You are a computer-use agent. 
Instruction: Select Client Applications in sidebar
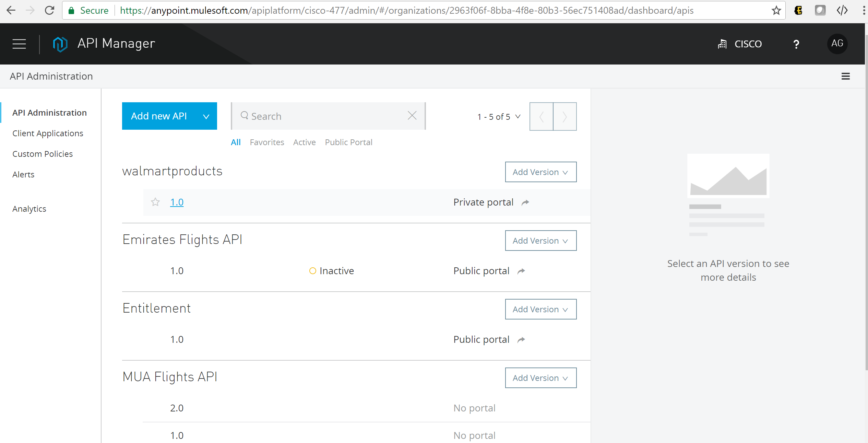(48, 133)
